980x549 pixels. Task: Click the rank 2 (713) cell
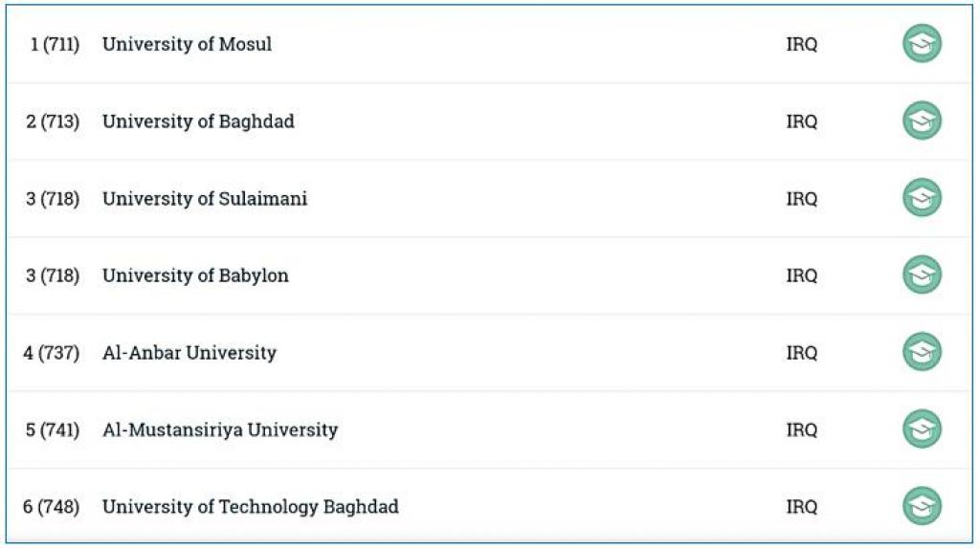[53, 121]
